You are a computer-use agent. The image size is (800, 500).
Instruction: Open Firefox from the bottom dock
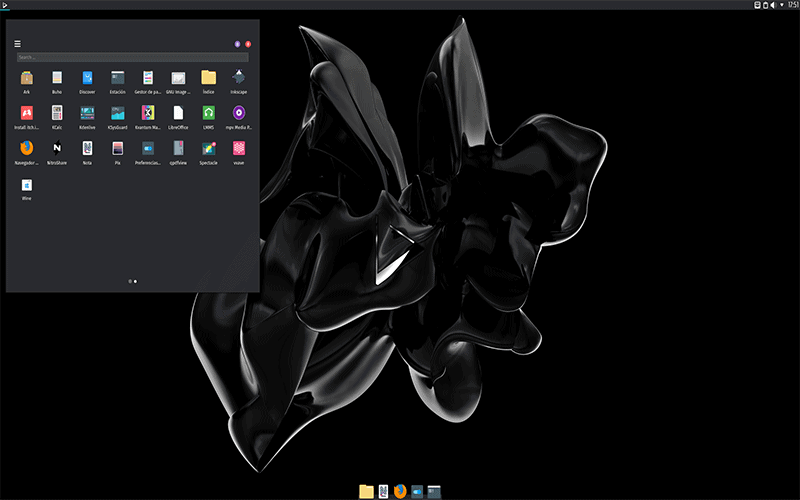pos(400,491)
